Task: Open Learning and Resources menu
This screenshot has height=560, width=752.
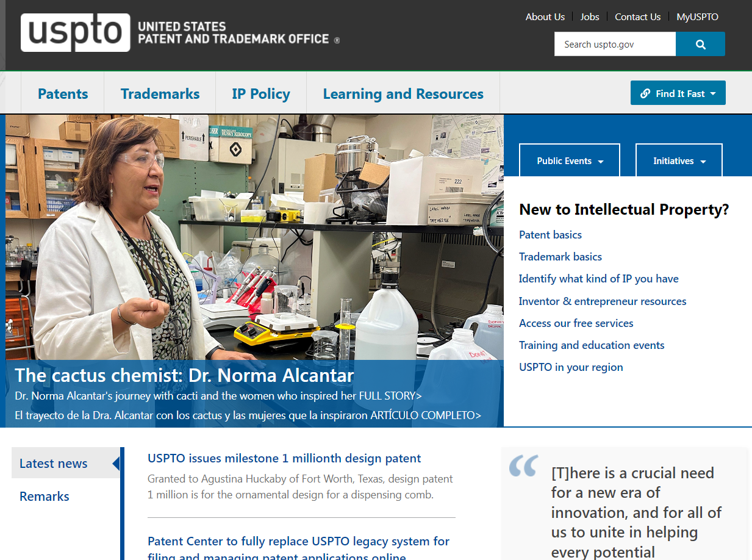Action: (x=403, y=94)
